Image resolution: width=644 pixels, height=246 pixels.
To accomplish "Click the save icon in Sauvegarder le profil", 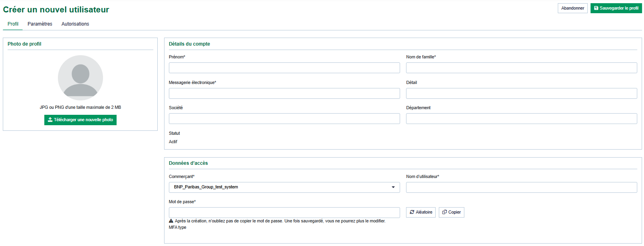I will click(x=596, y=8).
